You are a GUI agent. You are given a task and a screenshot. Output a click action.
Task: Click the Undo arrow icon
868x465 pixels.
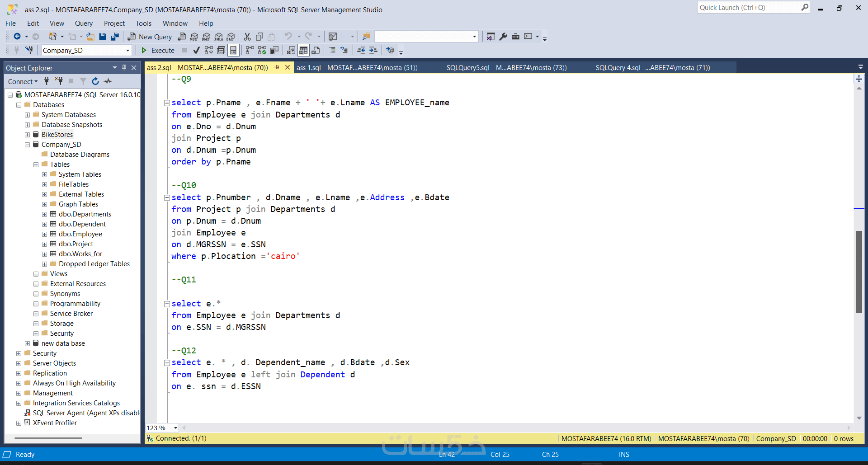point(288,37)
